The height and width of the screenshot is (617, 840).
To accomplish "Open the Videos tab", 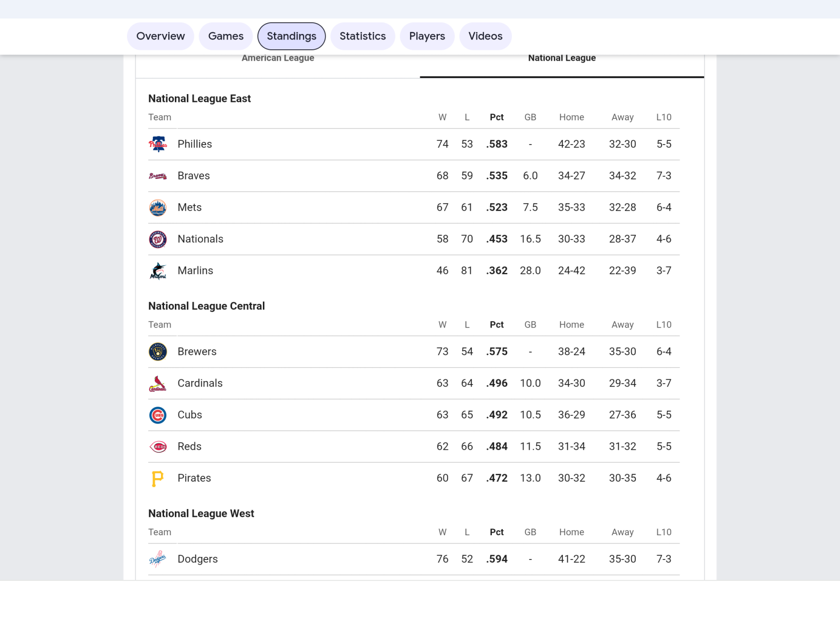I will [486, 36].
